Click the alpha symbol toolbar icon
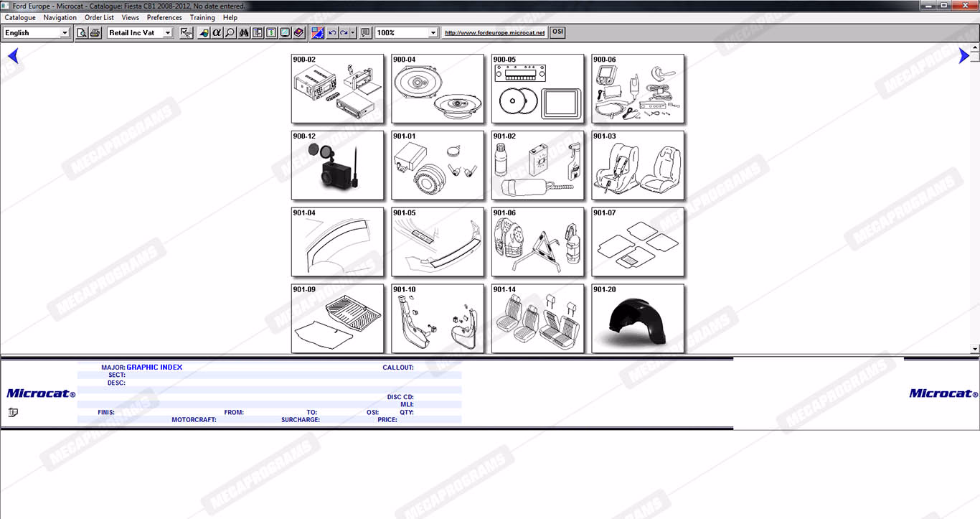This screenshot has width=980, height=519. point(217,33)
